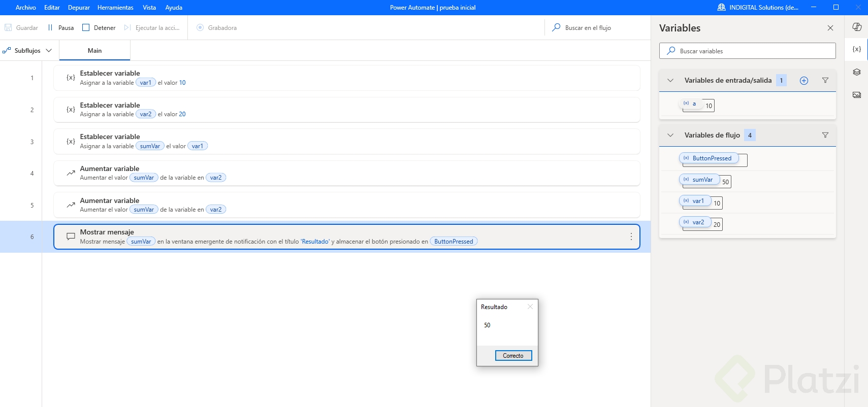
Task: Select the Main subflow tab
Action: tap(94, 51)
